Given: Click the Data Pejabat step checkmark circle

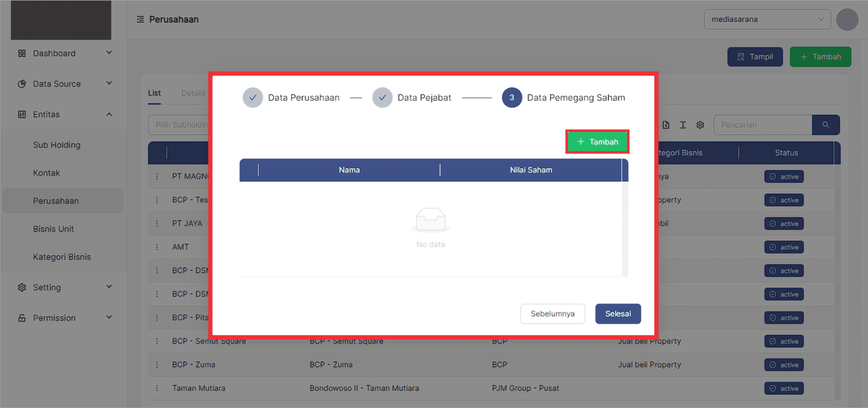Looking at the screenshot, I should (x=382, y=98).
